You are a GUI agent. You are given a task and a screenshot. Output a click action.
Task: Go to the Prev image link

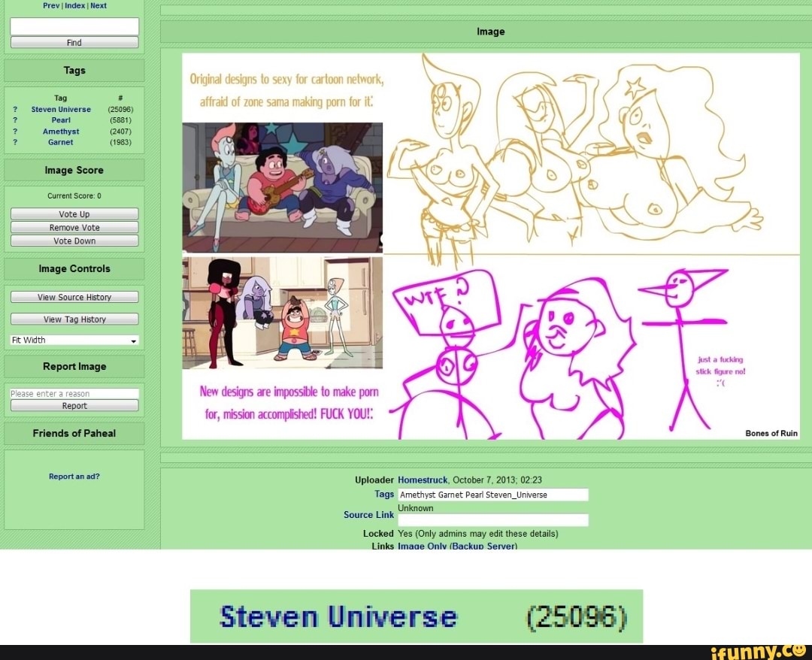(x=51, y=6)
